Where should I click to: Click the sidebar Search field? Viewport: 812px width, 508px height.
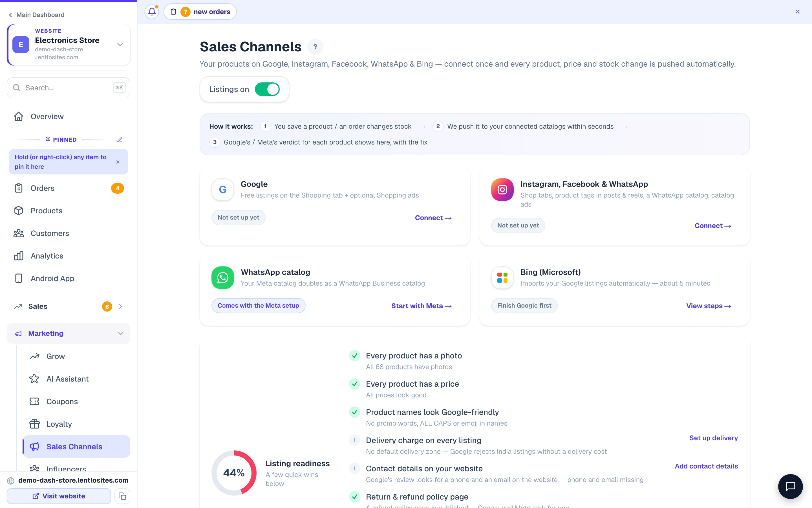(x=69, y=88)
